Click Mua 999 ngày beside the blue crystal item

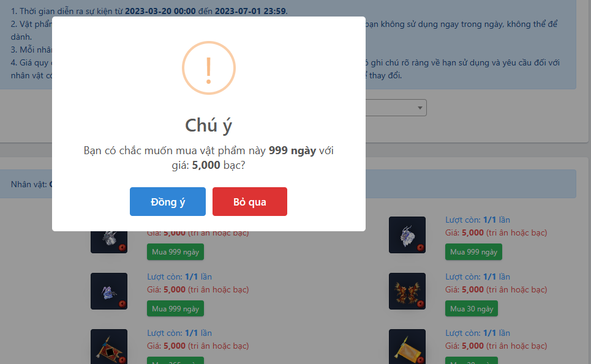175,308
